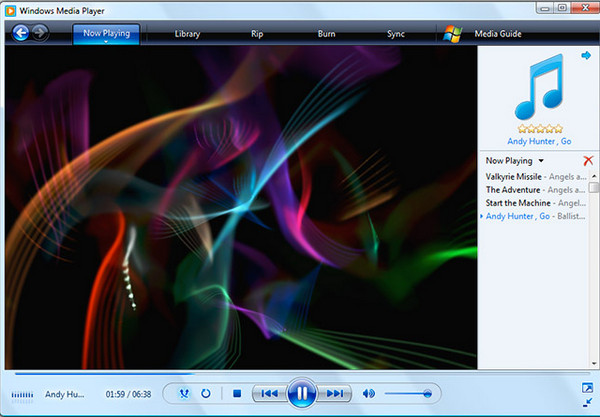The width and height of the screenshot is (600, 417).
Task: Select Start the Machine in the playlist
Action: point(536,203)
